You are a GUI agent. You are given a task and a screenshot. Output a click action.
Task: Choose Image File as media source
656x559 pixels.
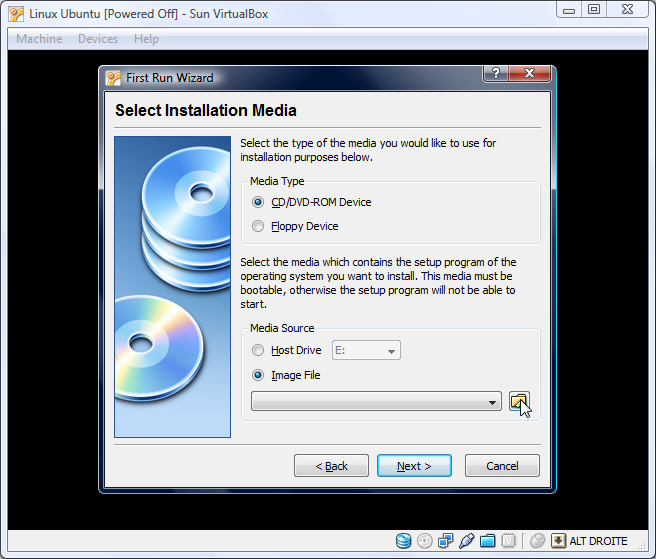(286, 375)
